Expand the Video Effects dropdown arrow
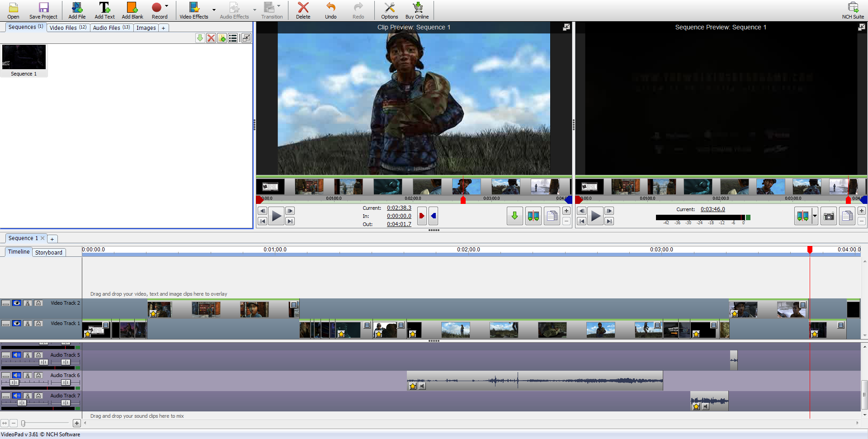The image size is (868, 439). click(214, 10)
